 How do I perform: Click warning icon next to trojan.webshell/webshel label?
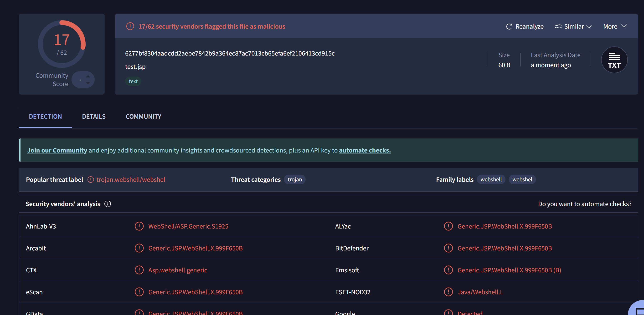coord(91,180)
